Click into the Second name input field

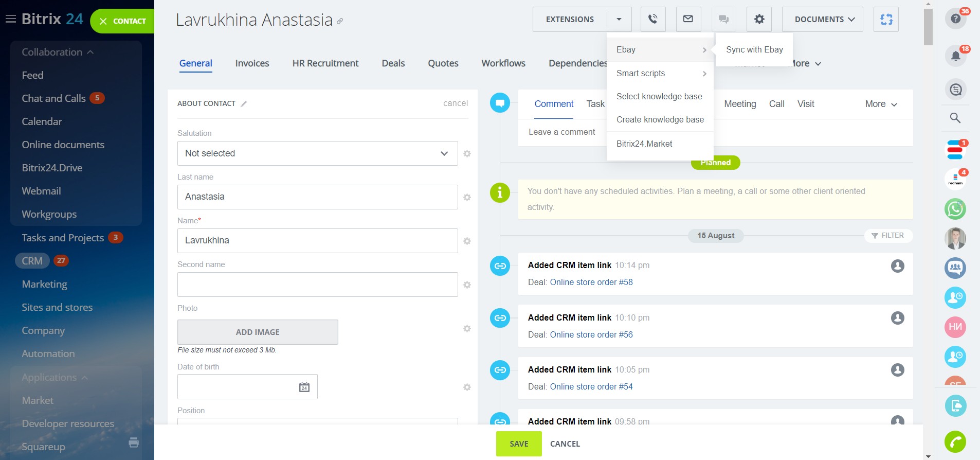tap(317, 285)
